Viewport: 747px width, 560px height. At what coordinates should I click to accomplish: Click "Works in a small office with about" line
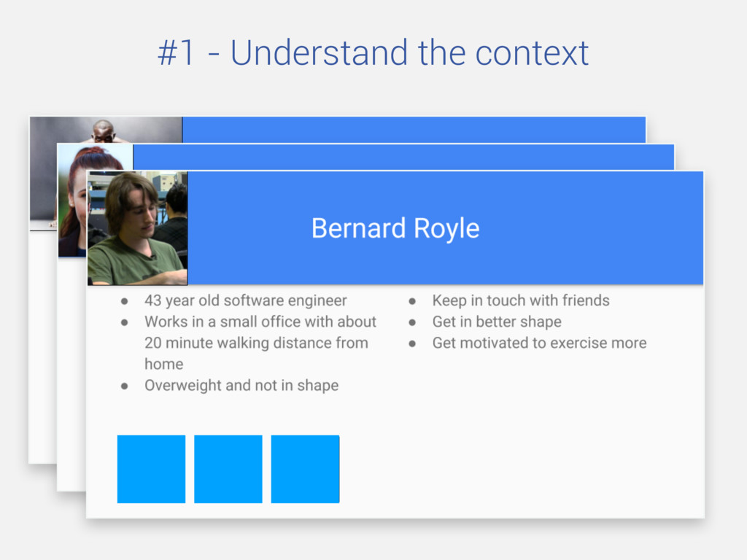coord(260,322)
